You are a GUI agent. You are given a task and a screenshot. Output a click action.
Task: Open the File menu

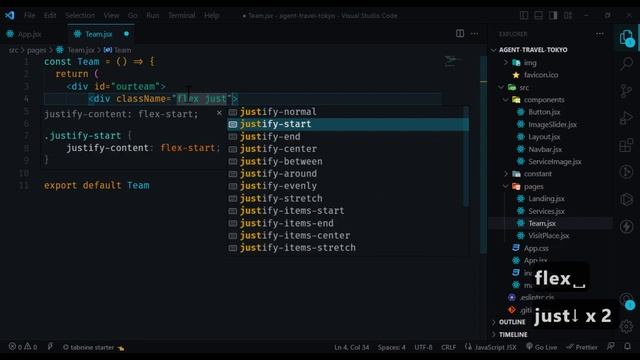29,16
